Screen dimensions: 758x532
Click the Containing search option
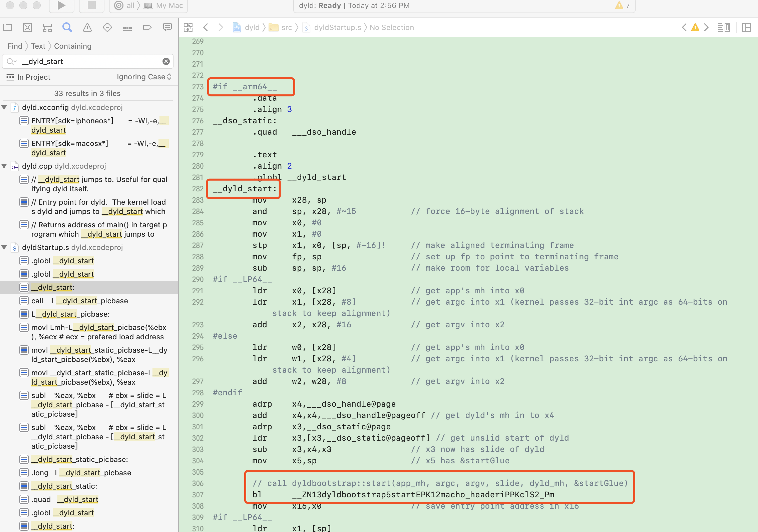[72, 46]
